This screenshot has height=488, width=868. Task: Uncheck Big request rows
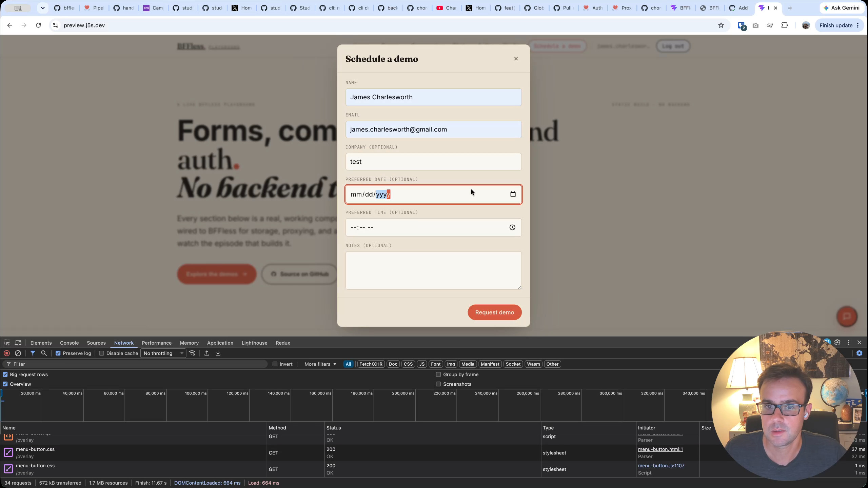(x=5, y=374)
